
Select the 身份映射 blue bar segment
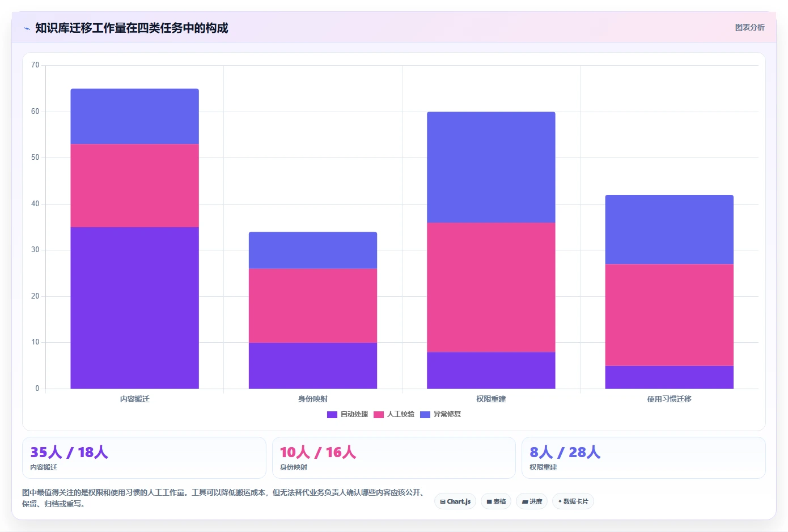point(313,250)
